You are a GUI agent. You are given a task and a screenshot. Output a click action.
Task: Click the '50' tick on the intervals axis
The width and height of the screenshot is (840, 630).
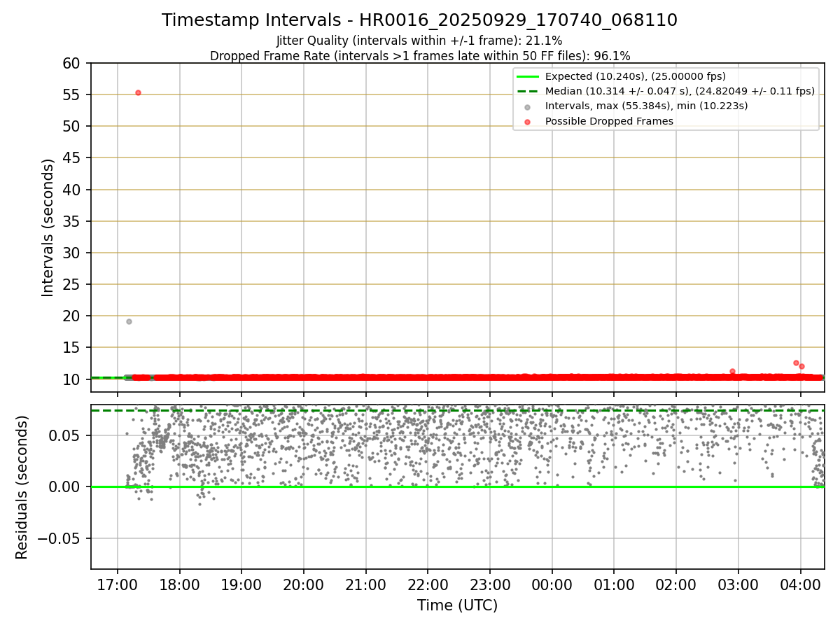pyautogui.click(x=72, y=126)
